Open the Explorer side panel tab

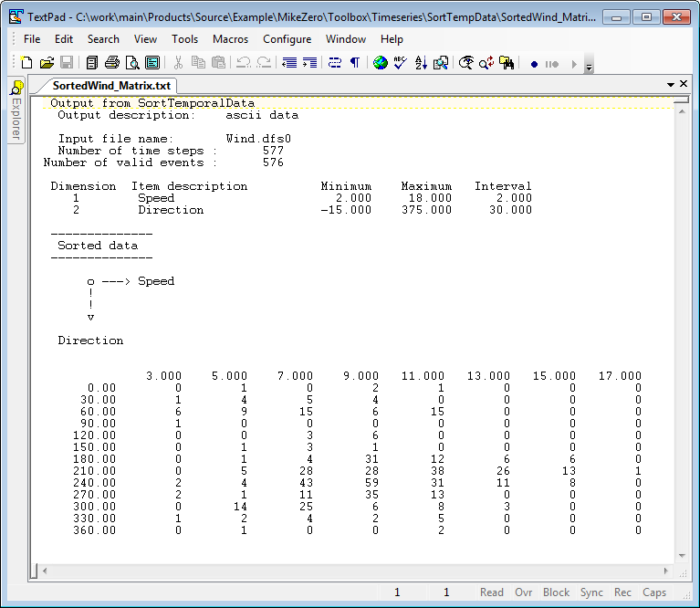pos(16,110)
